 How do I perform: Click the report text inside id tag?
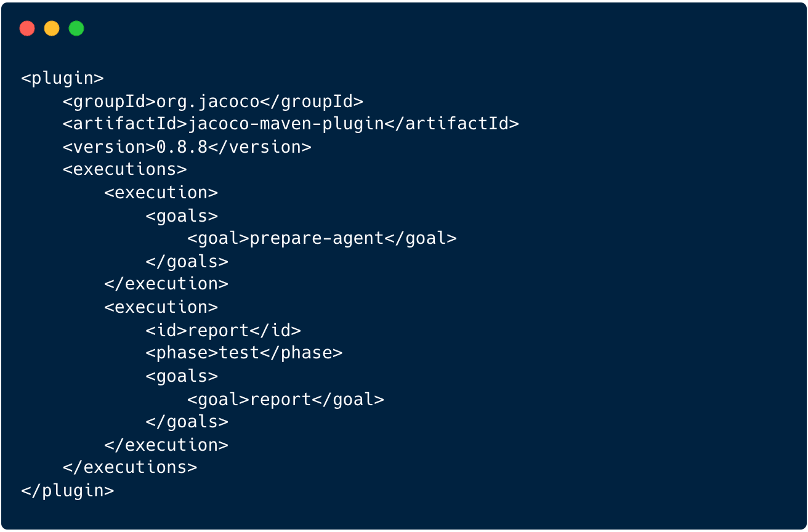coord(218,330)
